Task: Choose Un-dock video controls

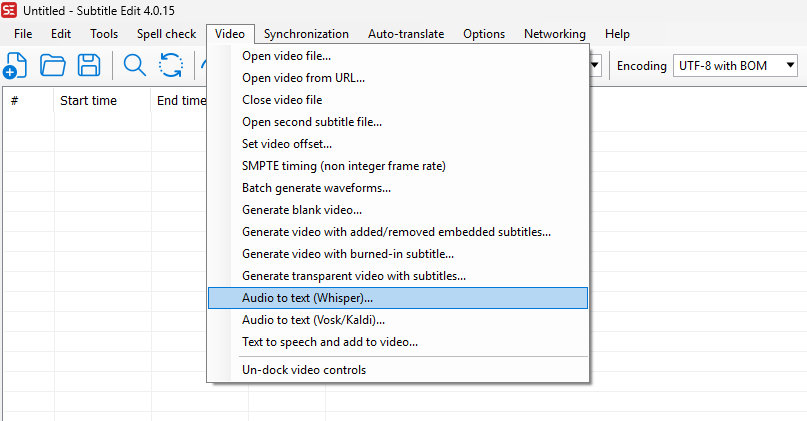Action: [304, 370]
